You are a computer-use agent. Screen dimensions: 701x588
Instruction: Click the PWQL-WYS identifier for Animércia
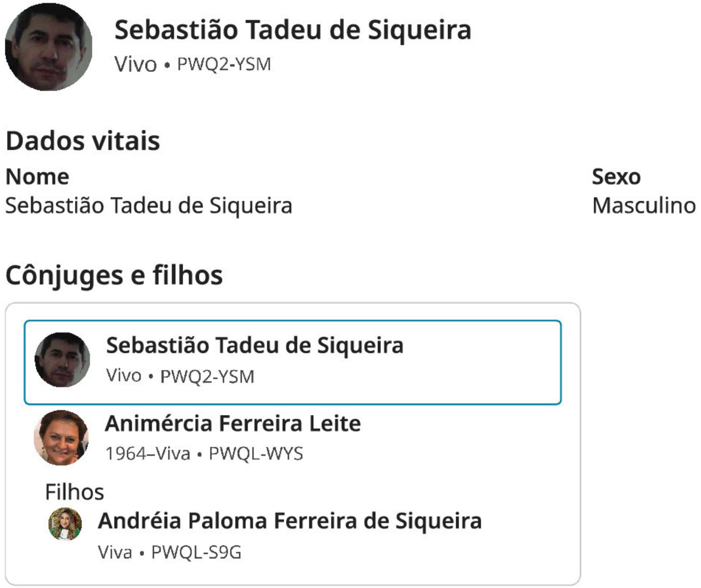pyautogui.click(x=256, y=453)
